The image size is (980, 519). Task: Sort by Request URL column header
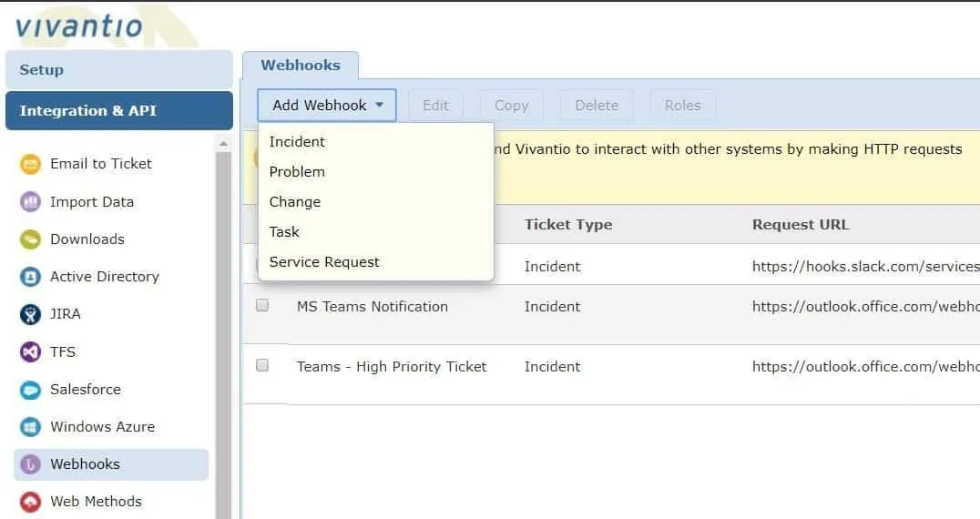(x=801, y=225)
